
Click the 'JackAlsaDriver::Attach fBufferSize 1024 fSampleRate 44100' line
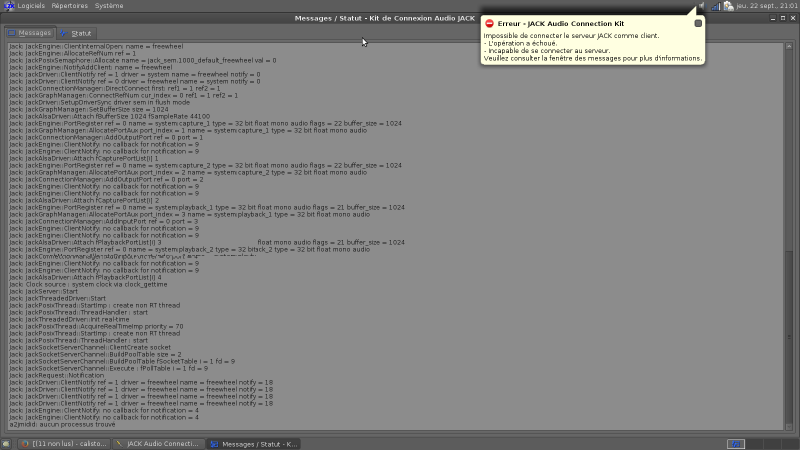[x=109, y=116]
